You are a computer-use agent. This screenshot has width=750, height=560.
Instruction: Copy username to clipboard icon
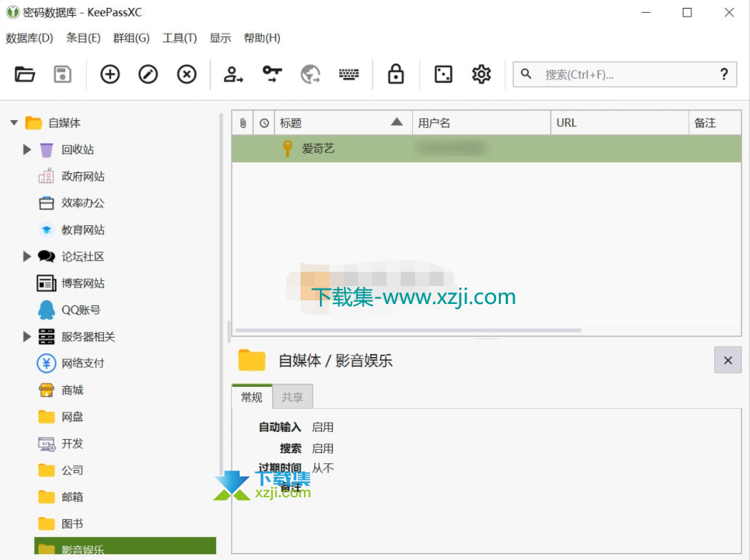click(x=233, y=74)
